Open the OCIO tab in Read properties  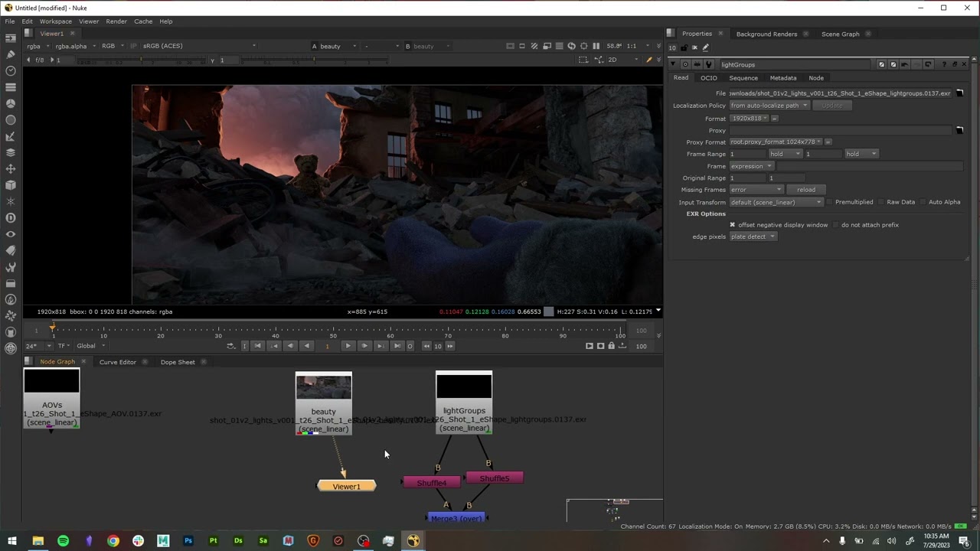click(x=709, y=78)
